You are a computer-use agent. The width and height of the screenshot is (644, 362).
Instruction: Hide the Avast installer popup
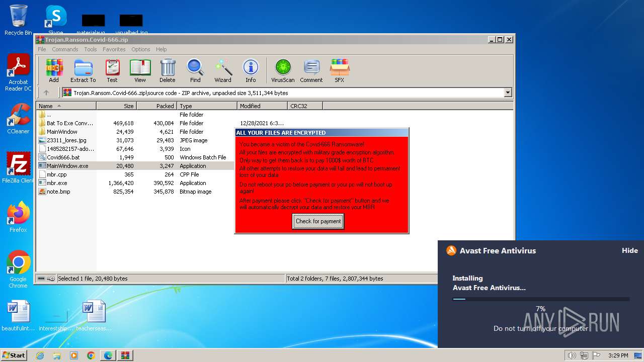(x=629, y=250)
